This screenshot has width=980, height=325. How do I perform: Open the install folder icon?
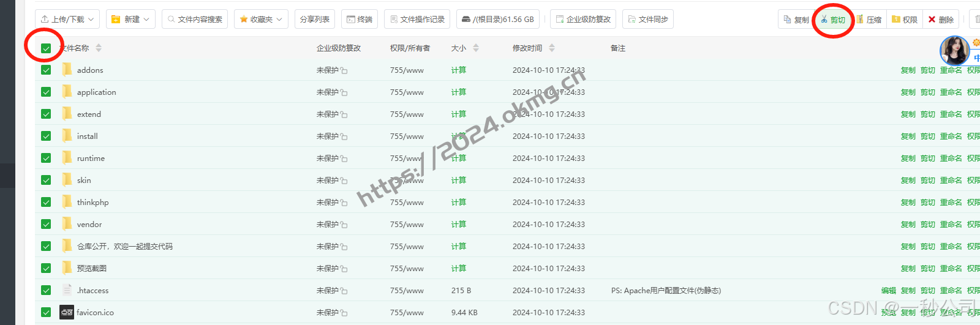tap(67, 136)
